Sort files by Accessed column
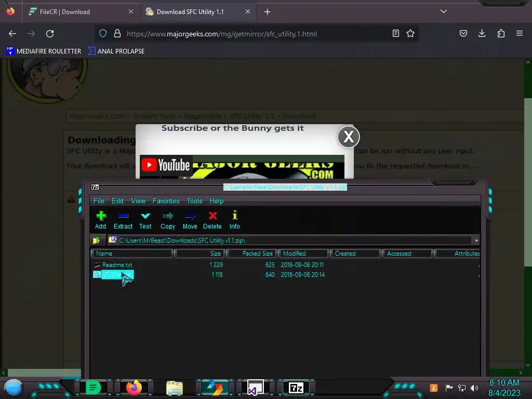Viewport: 532px width, 399px height. 407,254
